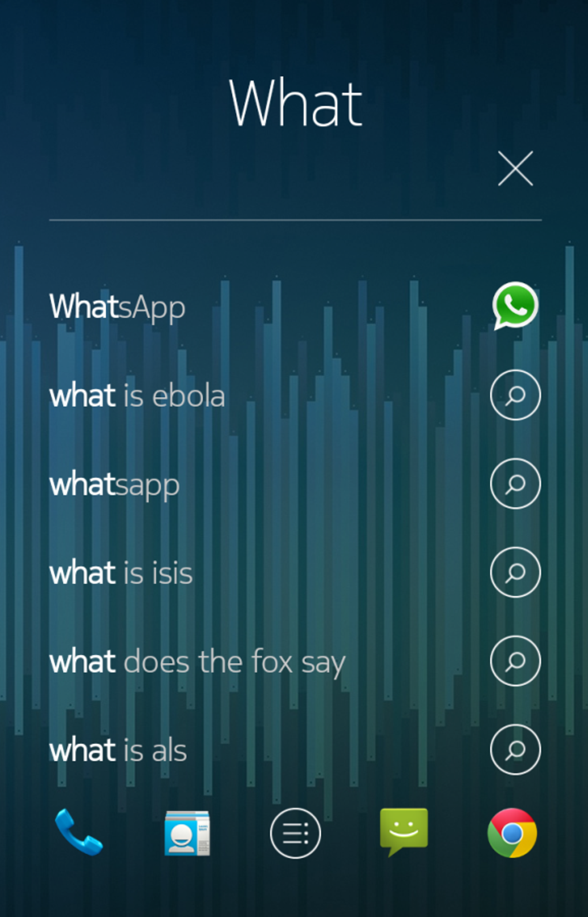Tap search icon beside 'what is als'

click(515, 750)
